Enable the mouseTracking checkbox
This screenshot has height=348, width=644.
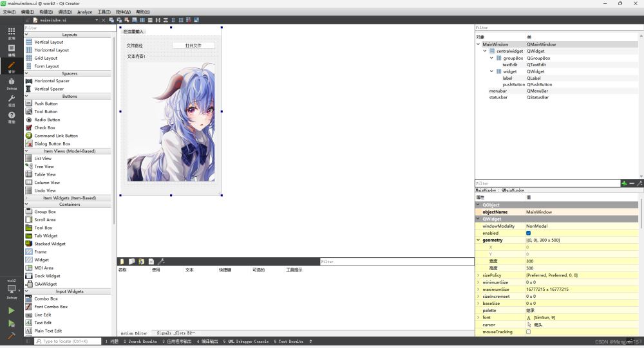(x=529, y=332)
